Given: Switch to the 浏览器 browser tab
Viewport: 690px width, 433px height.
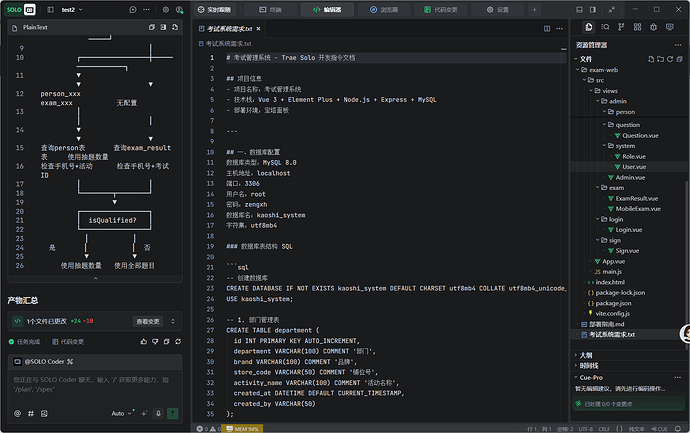Looking at the screenshot, I should click(x=384, y=10).
